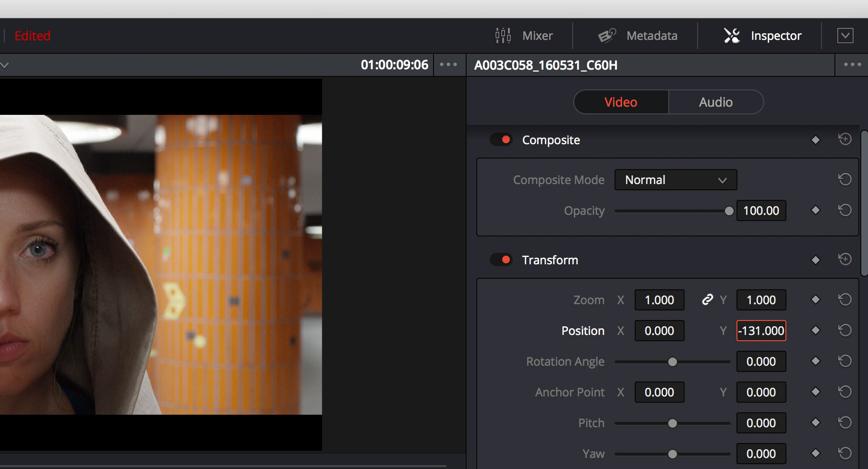This screenshot has height=469, width=868.
Task: Click the clip name A003C058_160531_C60H
Action: point(546,65)
